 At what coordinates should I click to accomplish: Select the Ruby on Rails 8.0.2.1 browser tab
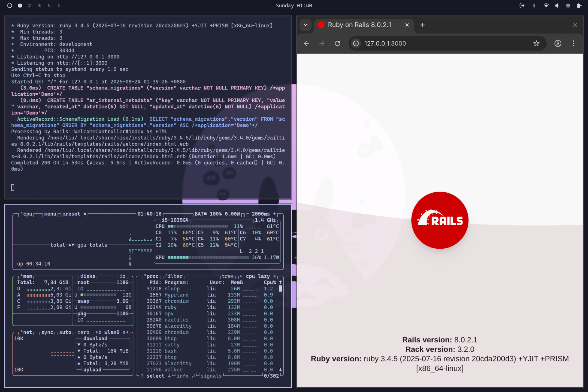coord(364,25)
